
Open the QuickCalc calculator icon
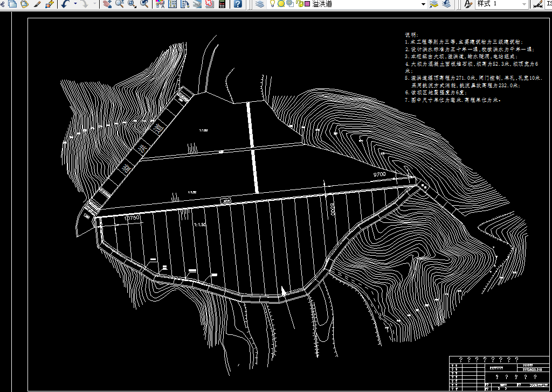222,4
